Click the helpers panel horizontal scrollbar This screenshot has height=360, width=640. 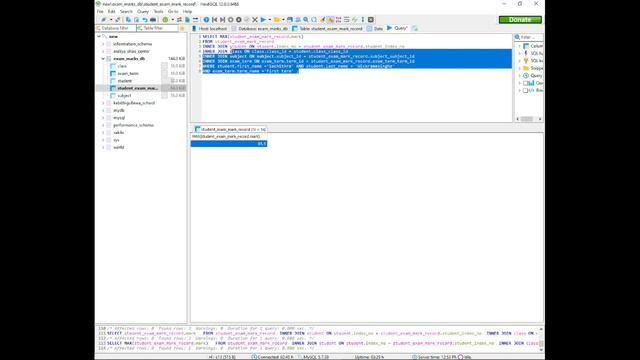529,119
